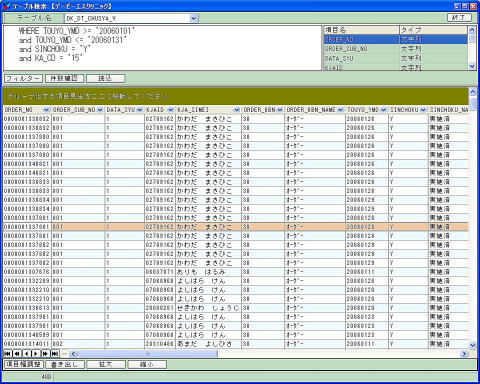Open ORDER_SUB_NO column filter dropdown
The width and height of the screenshot is (480, 384).
point(100,110)
